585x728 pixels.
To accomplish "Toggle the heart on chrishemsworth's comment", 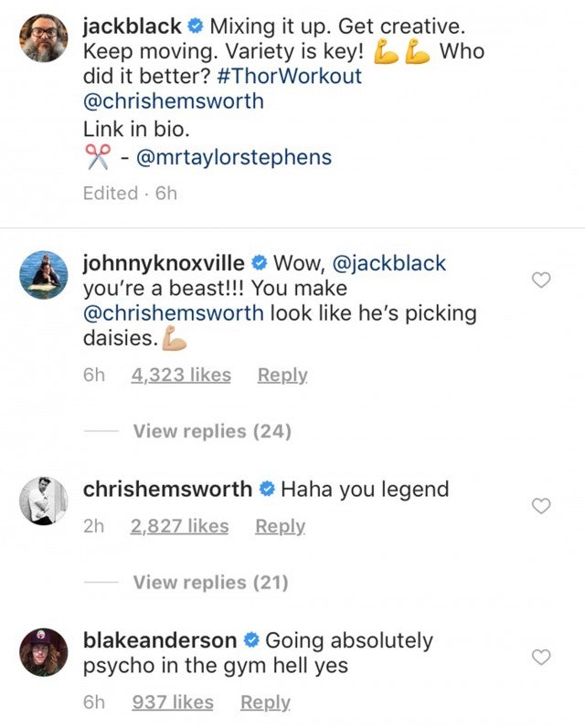I will tap(541, 505).
